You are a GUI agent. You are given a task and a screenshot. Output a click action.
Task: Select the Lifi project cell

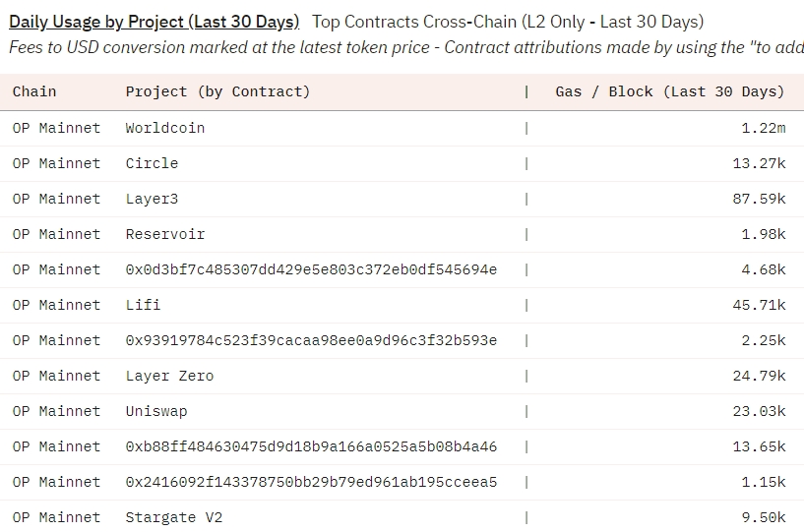143,305
